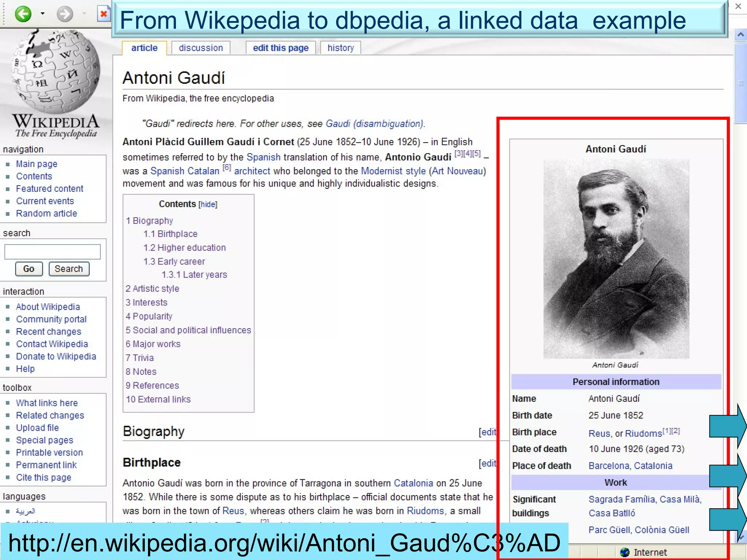The height and width of the screenshot is (560, 747).
Task: Jump to 2 Artistic style section
Action: pyautogui.click(x=152, y=288)
